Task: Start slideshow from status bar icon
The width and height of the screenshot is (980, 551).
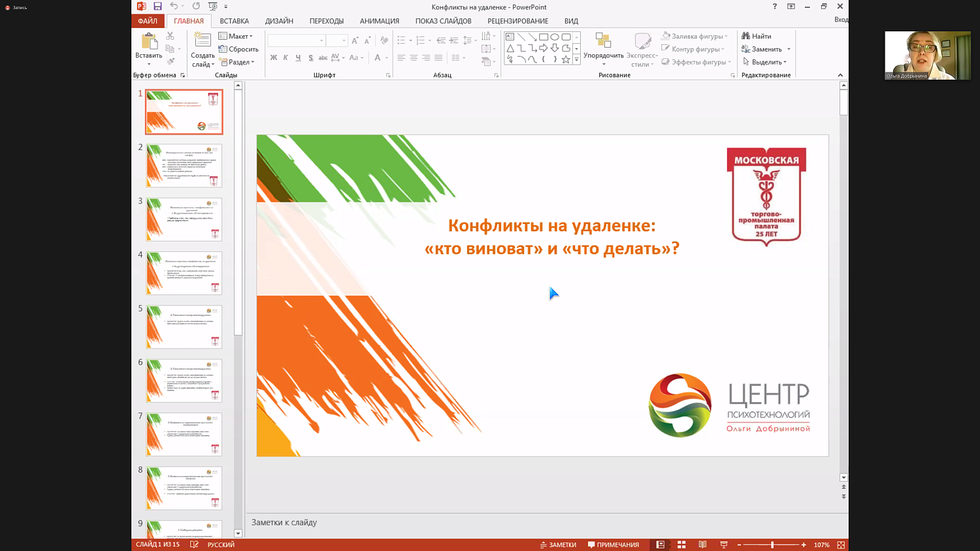Action: pos(723,544)
